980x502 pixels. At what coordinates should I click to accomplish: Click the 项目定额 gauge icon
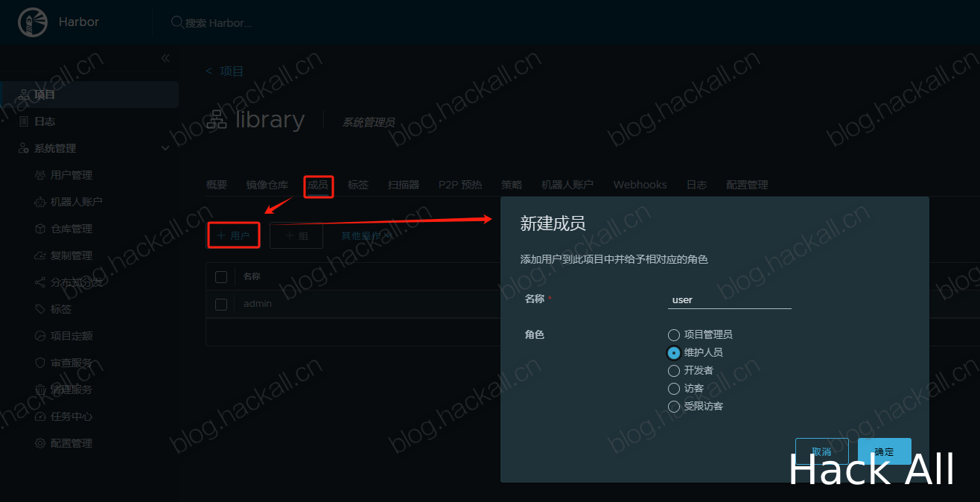point(40,336)
